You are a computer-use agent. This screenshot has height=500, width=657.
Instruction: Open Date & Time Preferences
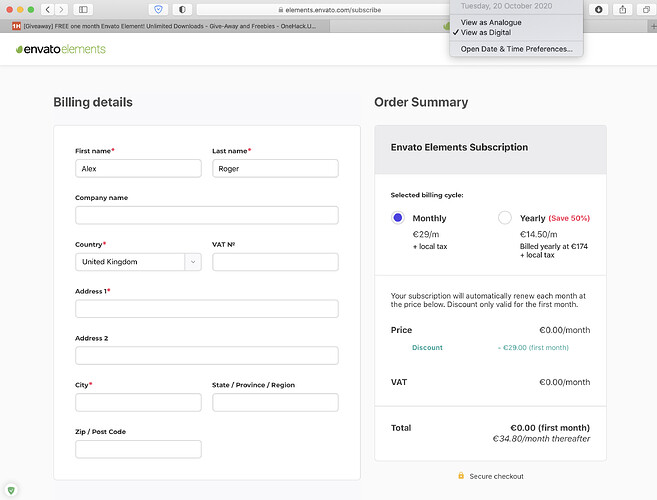(x=516, y=48)
